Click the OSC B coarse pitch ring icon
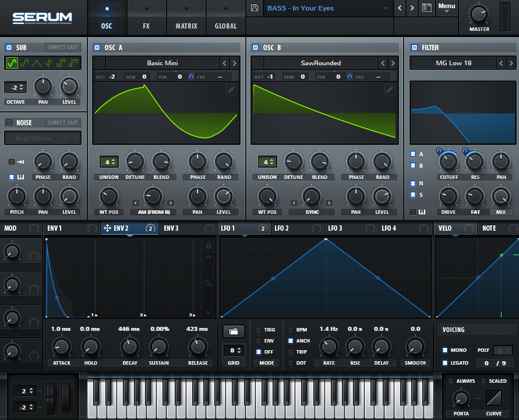519x420 pixels. (x=349, y=77)
